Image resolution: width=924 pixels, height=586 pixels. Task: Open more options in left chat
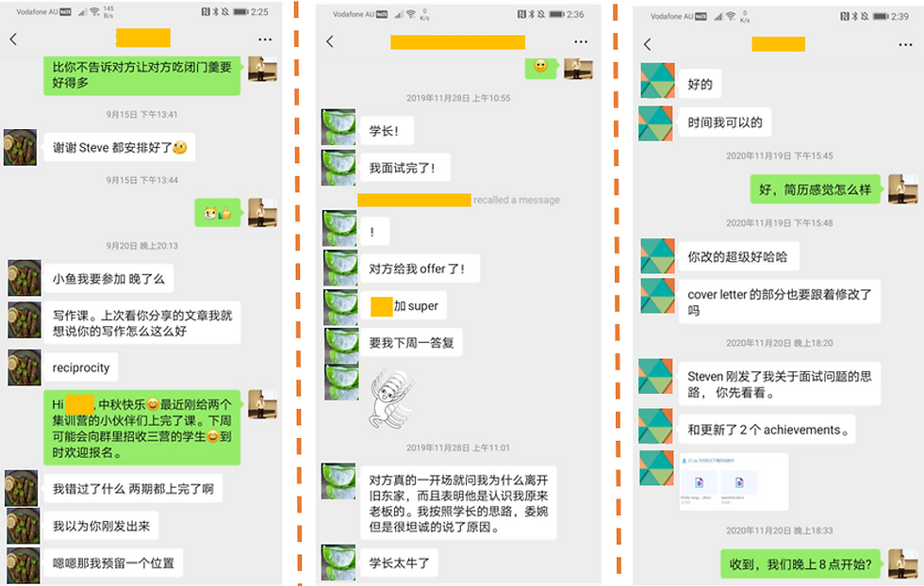click(x=265, y=40)
